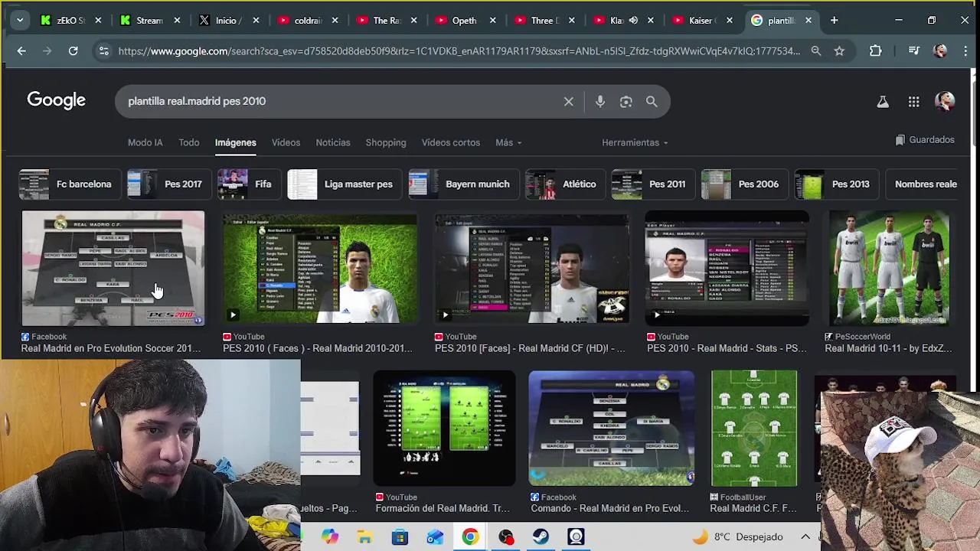Open PES 2010 Real Madrid Stats thumbnail

[x=727, y=269]
